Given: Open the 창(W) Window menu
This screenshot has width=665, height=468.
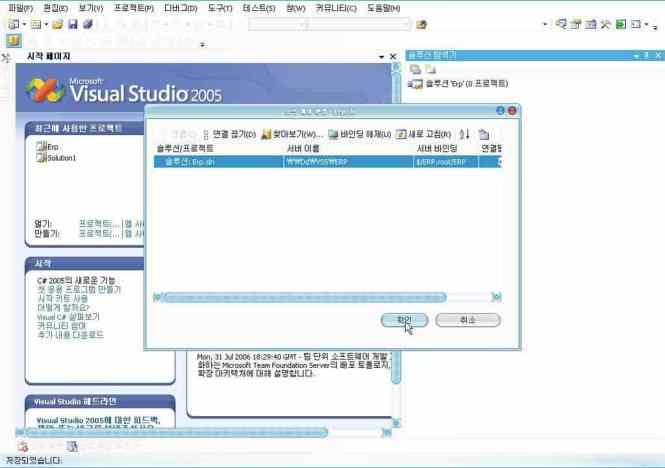Looking at the screenshot, I should (296, 8).
